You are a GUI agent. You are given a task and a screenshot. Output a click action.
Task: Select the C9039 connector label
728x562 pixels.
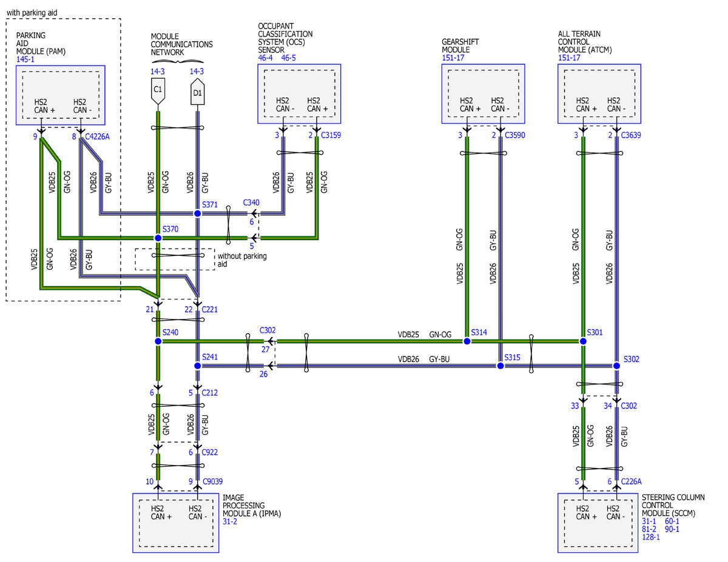point(214,482)
